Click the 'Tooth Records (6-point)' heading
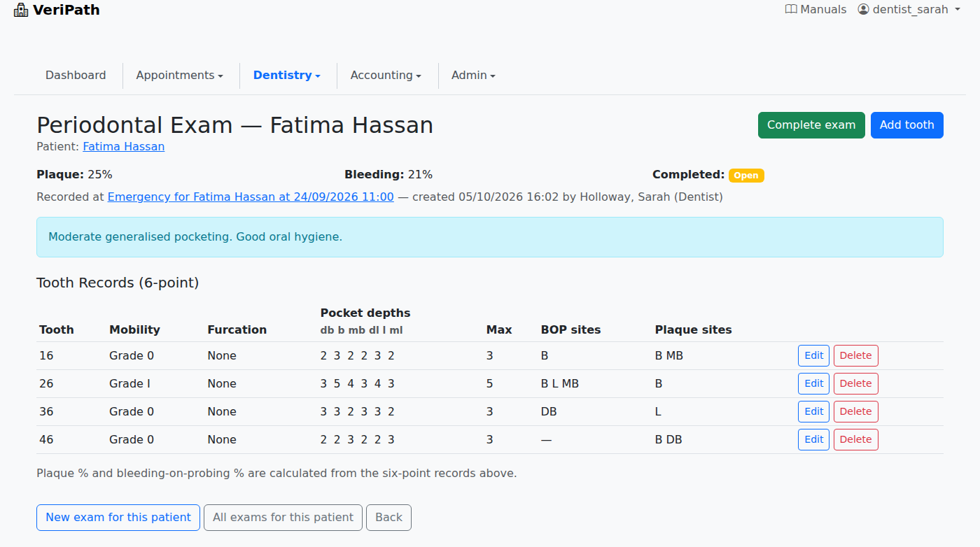The width and height of the screenshot is (980, 547). point(118,283)
